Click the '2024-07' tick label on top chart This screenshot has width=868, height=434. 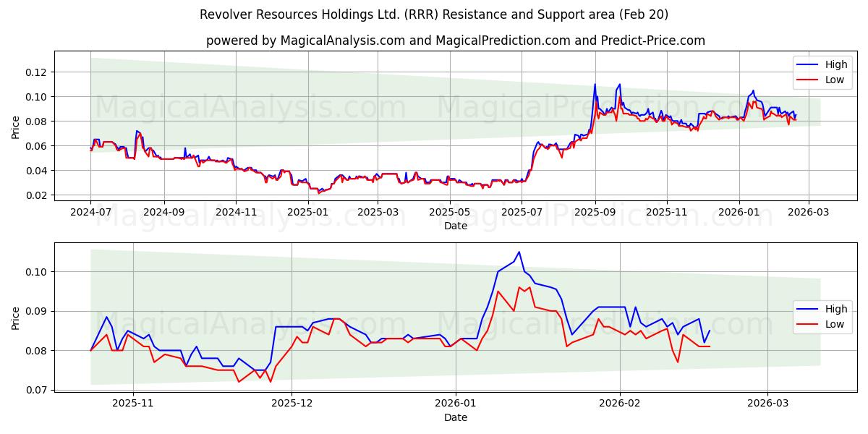pos(90,213)
